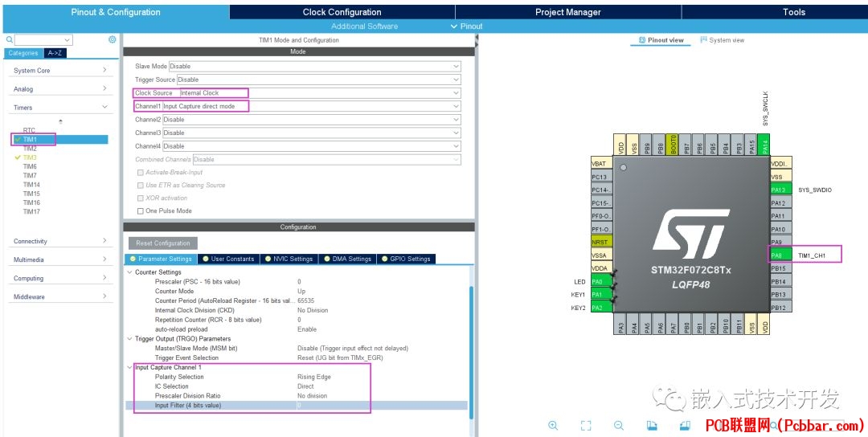
Task: Open the Channel2 dropdown
Action: 312,120
